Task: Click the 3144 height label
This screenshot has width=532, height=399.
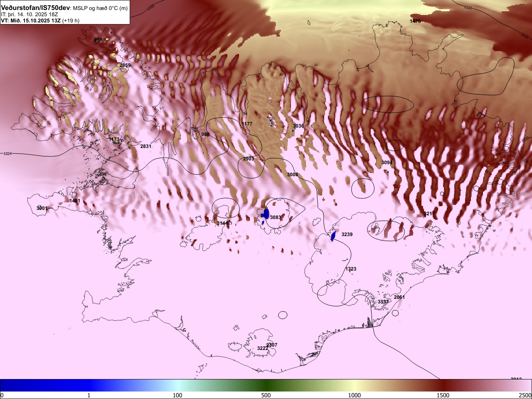Action: (222, 223)
